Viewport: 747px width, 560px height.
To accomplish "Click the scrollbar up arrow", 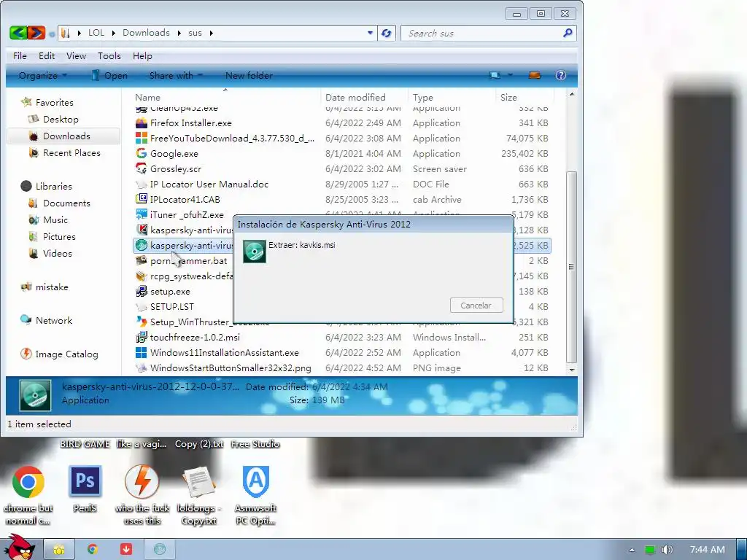I will tap(572, 94).
